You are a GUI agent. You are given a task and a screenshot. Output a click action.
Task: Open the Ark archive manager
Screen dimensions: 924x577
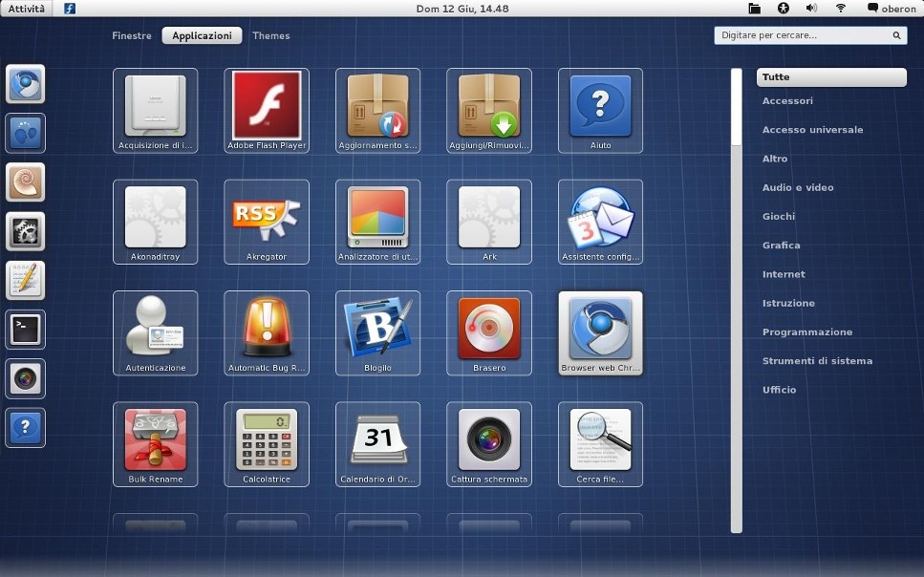tap(489, 222)
